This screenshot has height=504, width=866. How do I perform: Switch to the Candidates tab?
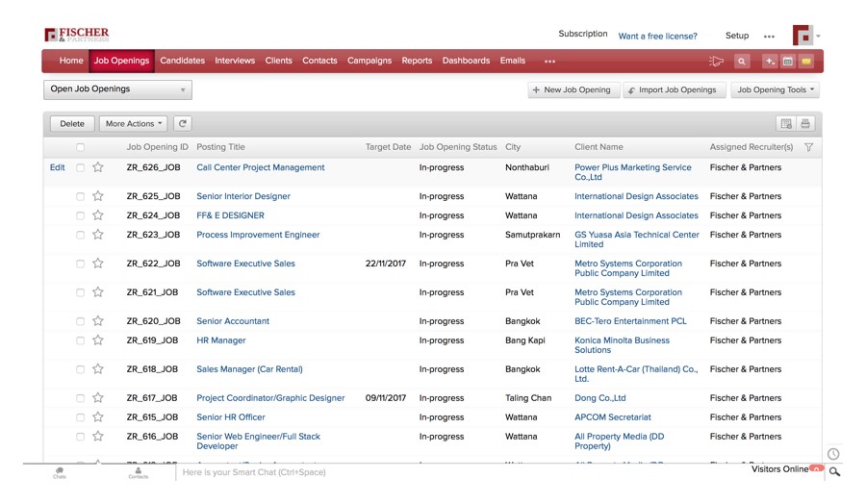(182, 61)
